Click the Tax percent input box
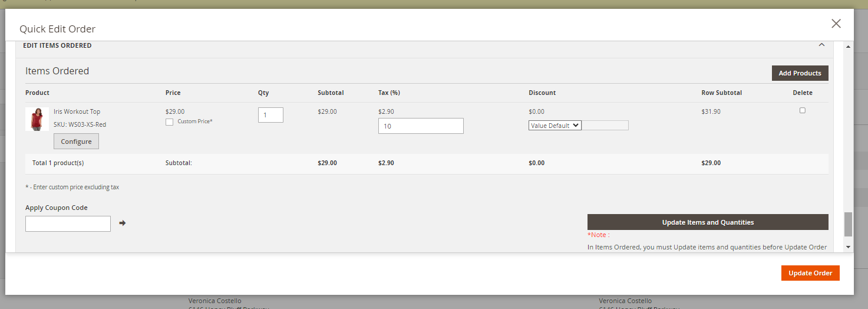The width and height of the screenshot is (868, 309). (x=420, y=126)
